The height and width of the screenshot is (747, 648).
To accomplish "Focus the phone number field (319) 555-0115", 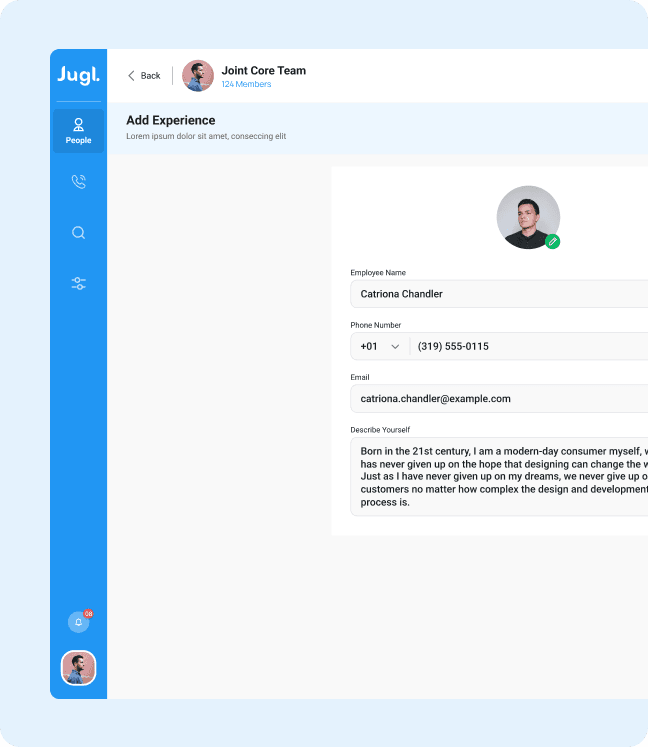I will 530,346.
